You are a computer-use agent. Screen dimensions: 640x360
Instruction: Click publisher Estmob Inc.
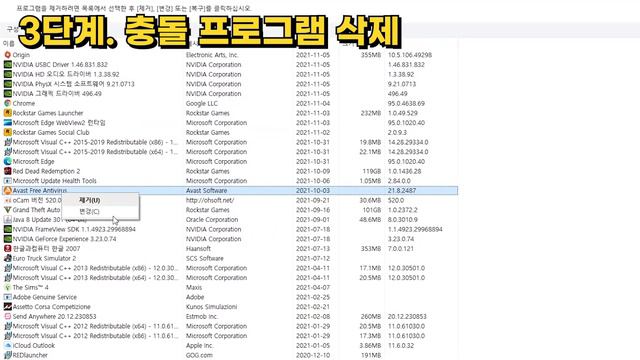point(202,316)
